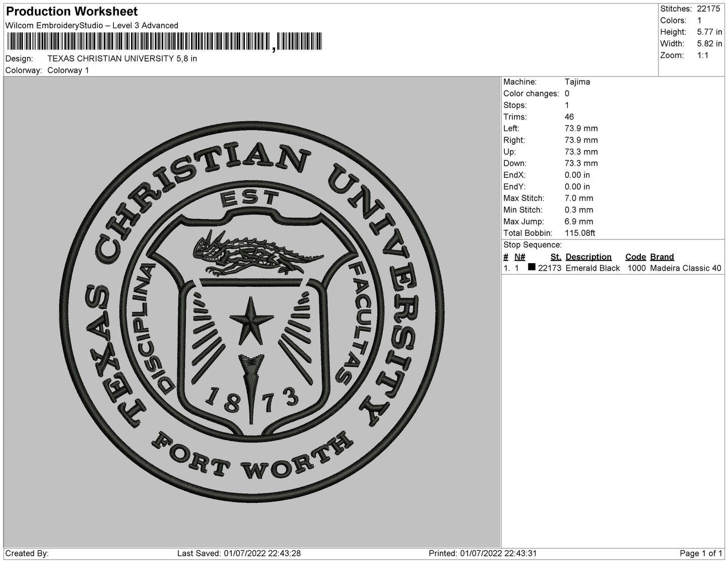The width and height of the screenshot is (728, 563).
Task: Select the Colorway 1 value
Action: click(68, 71)
